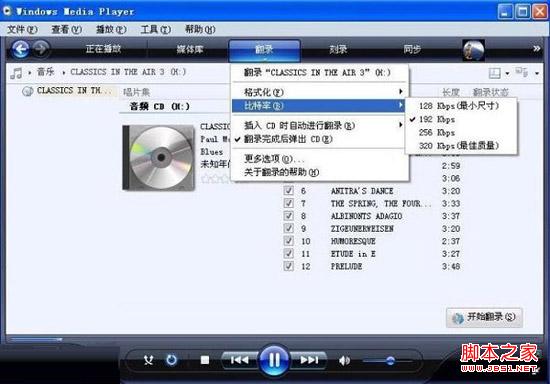Viewport: 550px width, 384px height.
Task: Open the layout options icon
Action: coord(495,73)
